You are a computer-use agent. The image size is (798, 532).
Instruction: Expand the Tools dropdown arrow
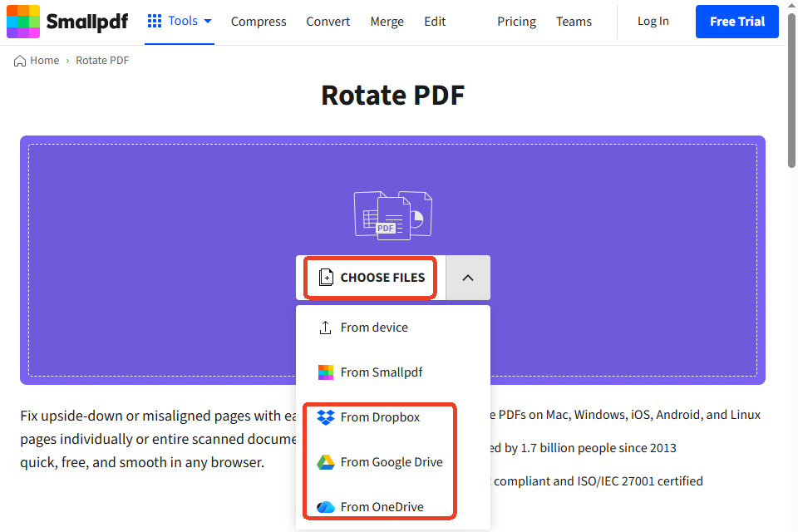[x=208, y=22]
